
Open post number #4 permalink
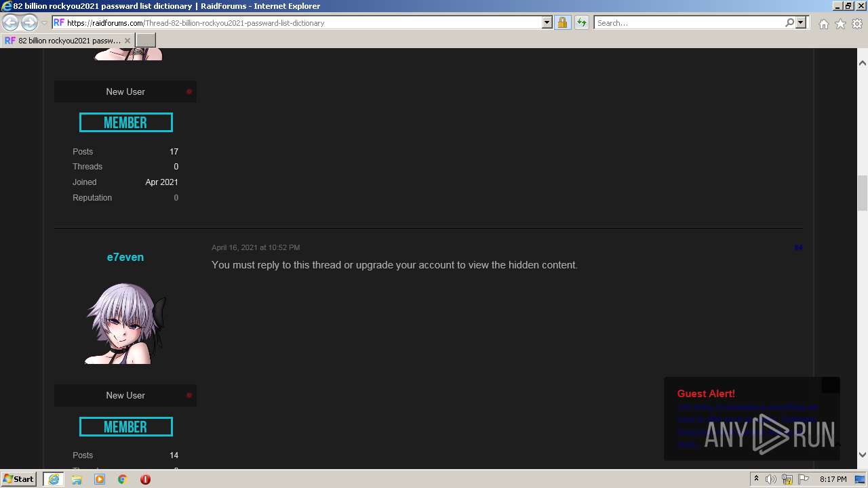[x=798, y=247]
